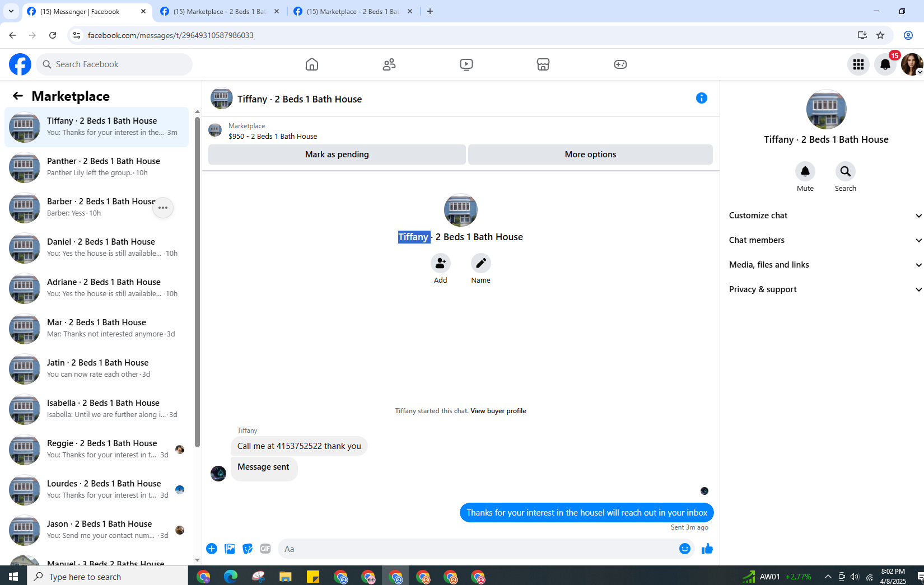Viewport: 924px width, 585px height.
Task: Open File Explorer from taskbar
Action: click(x=286, y=577)
